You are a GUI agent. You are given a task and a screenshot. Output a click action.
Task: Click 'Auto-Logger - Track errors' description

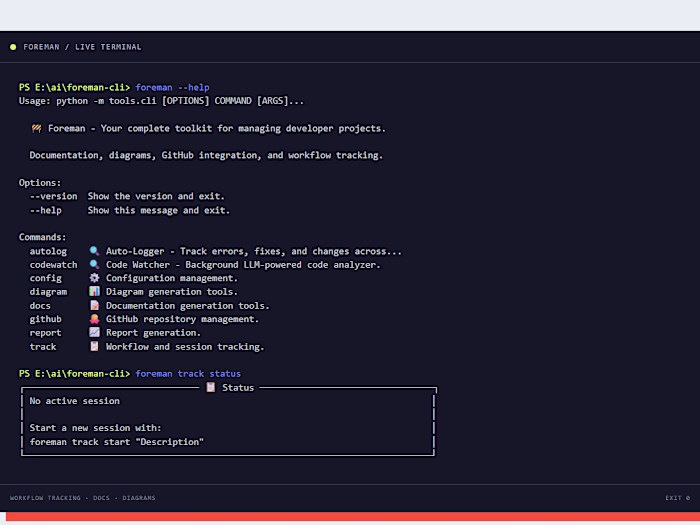pyautogui.click(x=254, y=251)
